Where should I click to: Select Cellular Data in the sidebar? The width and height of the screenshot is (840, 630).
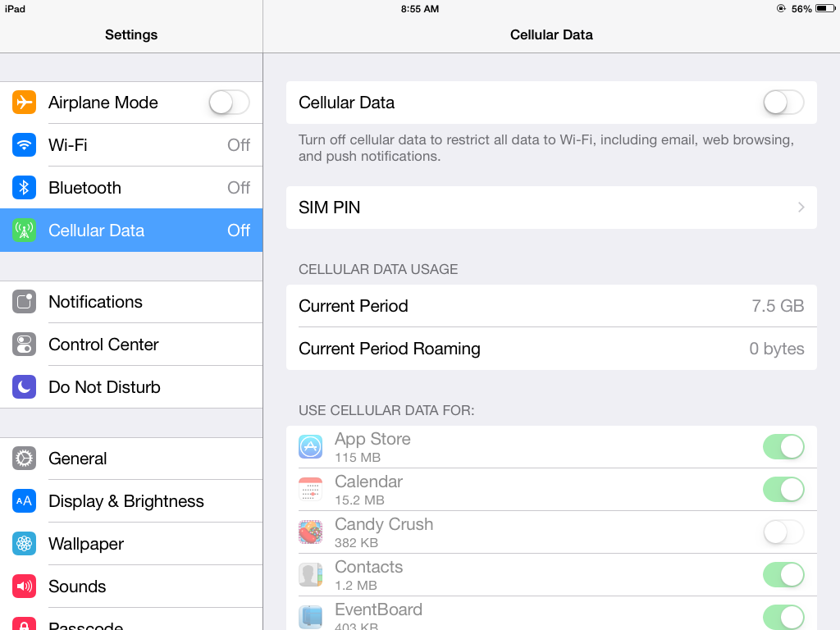[131, 231]
